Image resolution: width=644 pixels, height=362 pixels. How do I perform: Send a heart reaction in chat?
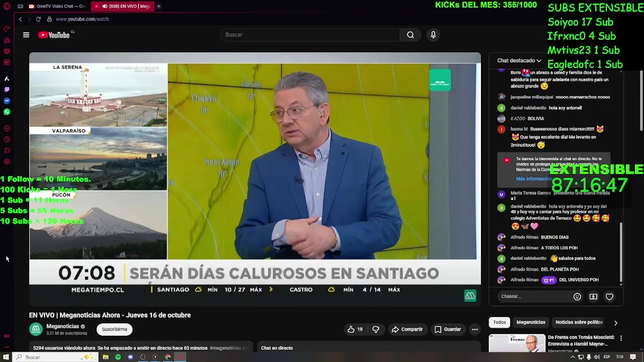click(x=609, y=297)
